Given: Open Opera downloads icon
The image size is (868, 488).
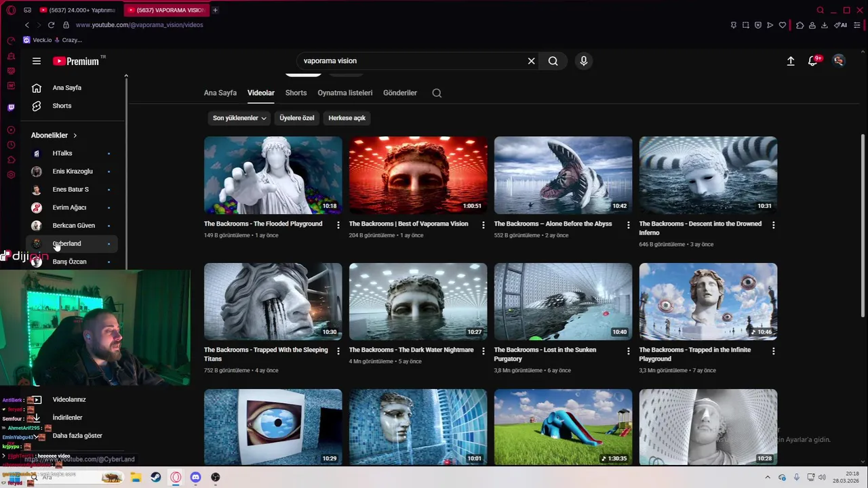Looking at the screenshot, I should (x=825, y=25).
